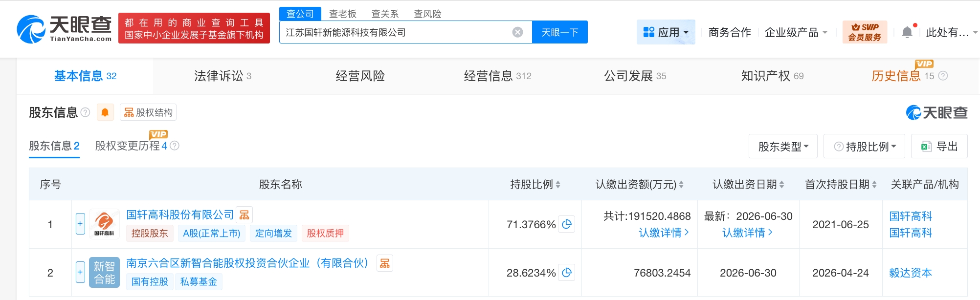Click the pie chart icon beside 28.6234%
This screenshot has width=980, height=300.
(x=567, y=273)
